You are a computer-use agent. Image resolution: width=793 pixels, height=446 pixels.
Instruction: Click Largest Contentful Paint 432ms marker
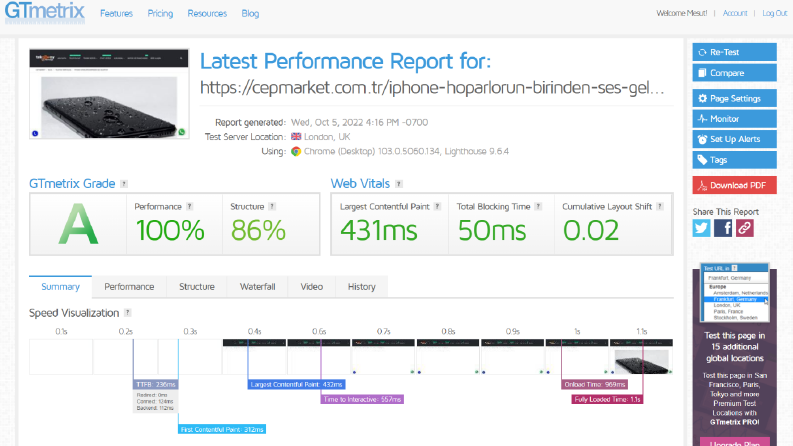click(296, 385)
